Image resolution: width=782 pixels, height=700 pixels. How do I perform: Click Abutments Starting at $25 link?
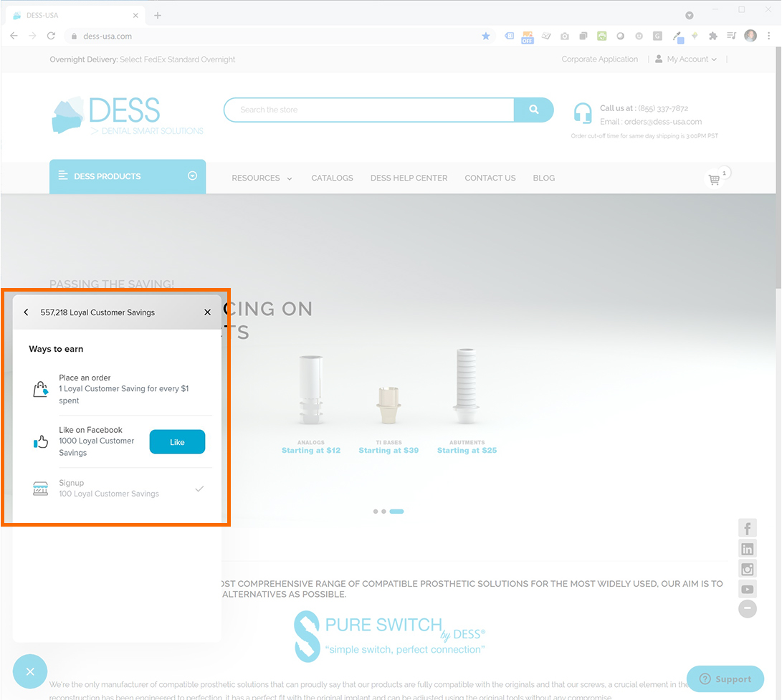(x=467, y=450)
